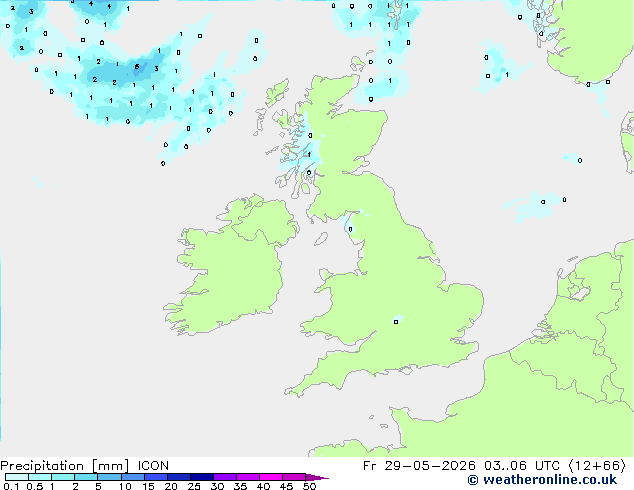Click the '03..06 UTC' time range text
This screenshot has height=490, width=634.
[x=522, y=466]
